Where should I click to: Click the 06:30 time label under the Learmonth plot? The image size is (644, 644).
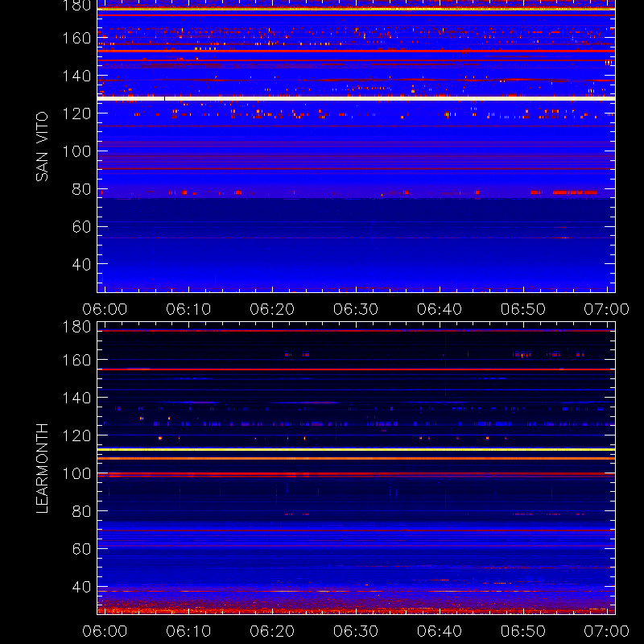(356, 631)
